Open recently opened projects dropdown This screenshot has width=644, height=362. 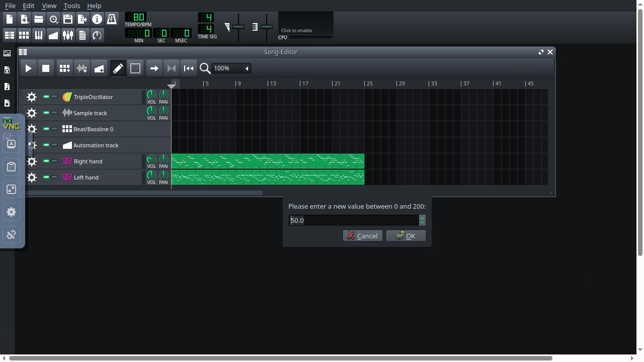[x=53, y=19]
